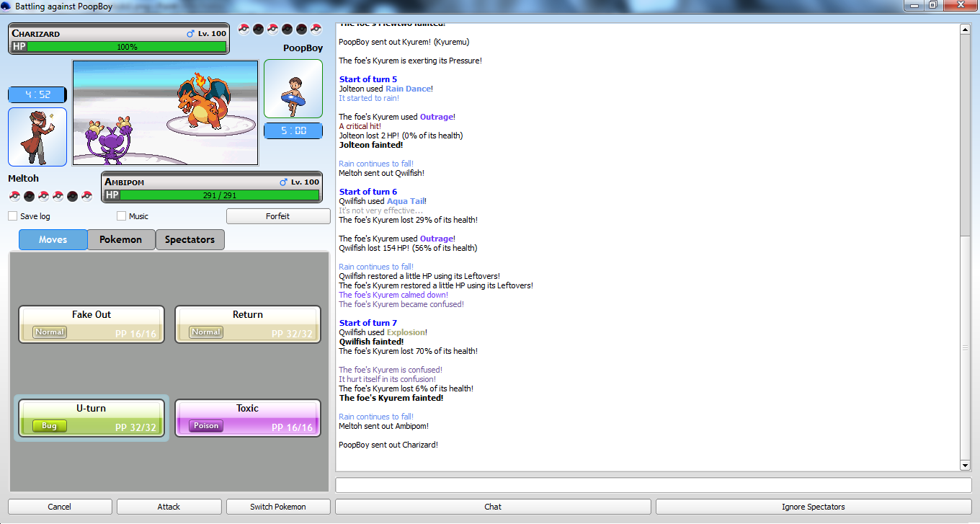Enable the Save log checkbox
The width and height of the screenshot is (980, 524).
pos(13,216)
